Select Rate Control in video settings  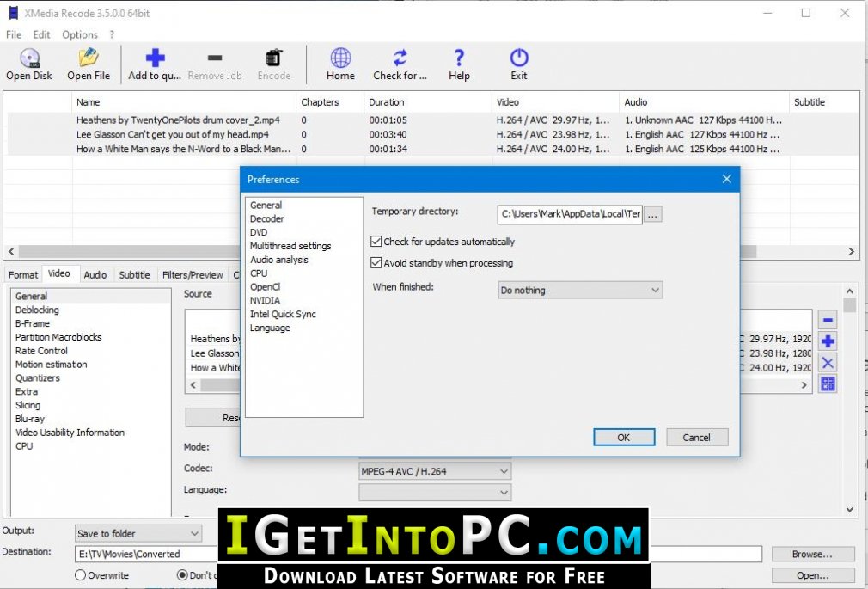[41, 351]
